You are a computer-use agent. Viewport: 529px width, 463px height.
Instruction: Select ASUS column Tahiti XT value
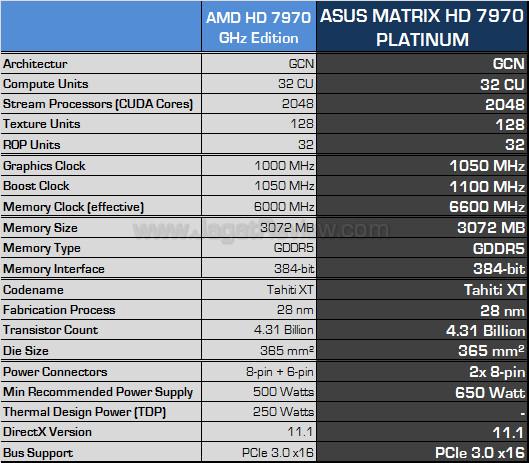point(495,290)
